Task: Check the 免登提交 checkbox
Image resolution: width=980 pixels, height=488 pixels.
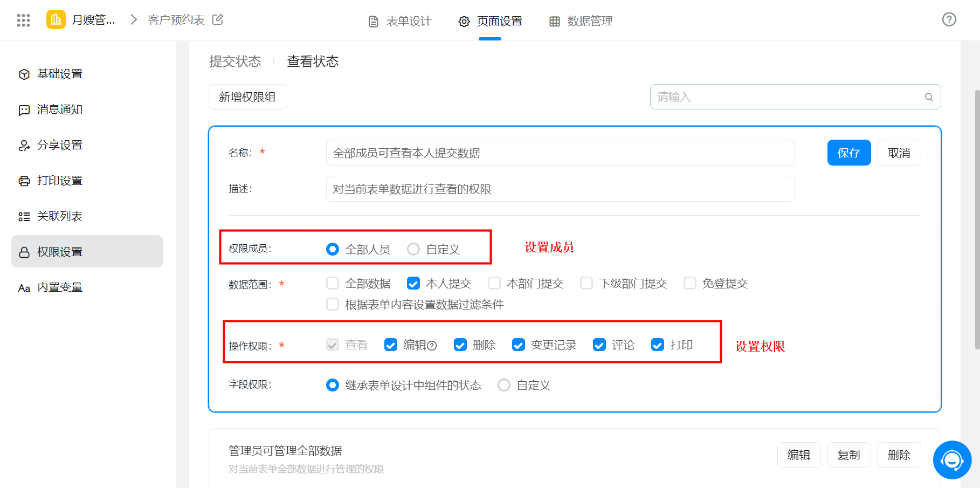Action: pos(690,283)
